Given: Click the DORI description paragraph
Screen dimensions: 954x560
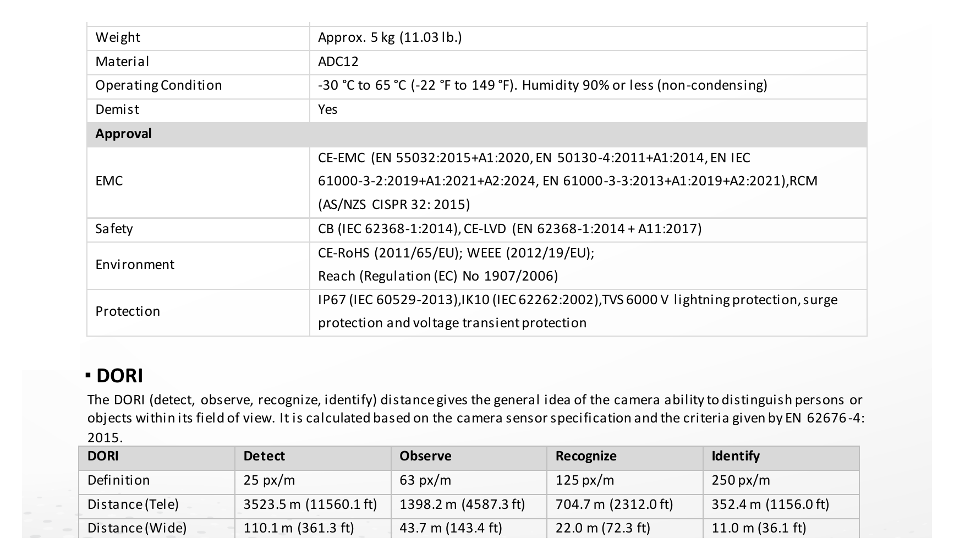Looking at the screenshot, I should tap(476, 418).
